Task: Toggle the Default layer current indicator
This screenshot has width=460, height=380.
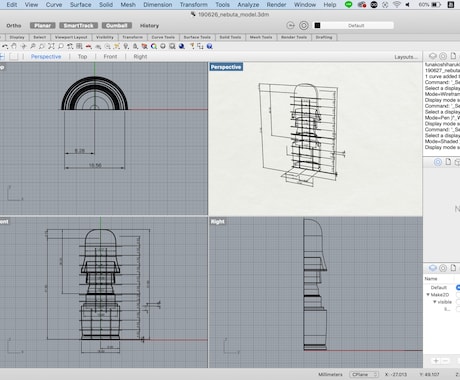Action: coord(458,287)
